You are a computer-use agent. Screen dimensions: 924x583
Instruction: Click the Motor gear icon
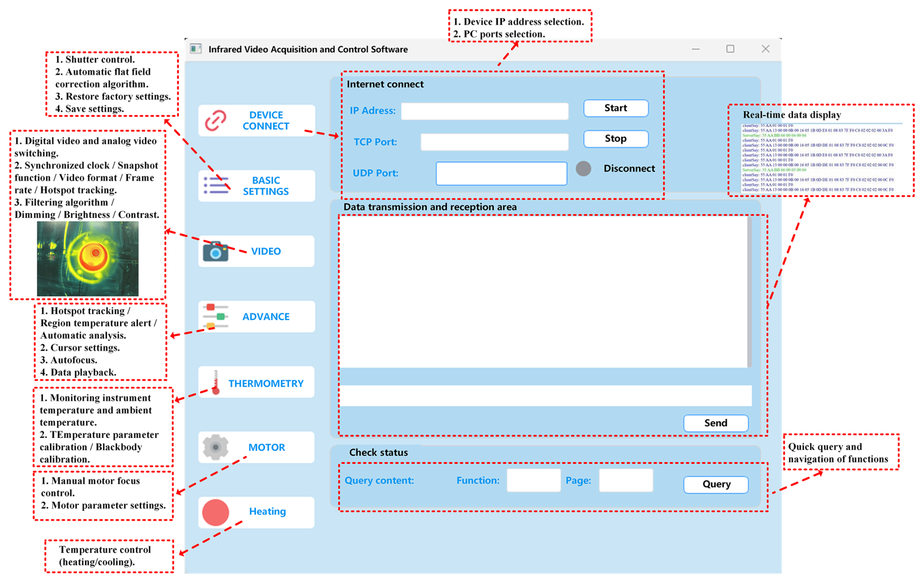[x=215, y=447]
